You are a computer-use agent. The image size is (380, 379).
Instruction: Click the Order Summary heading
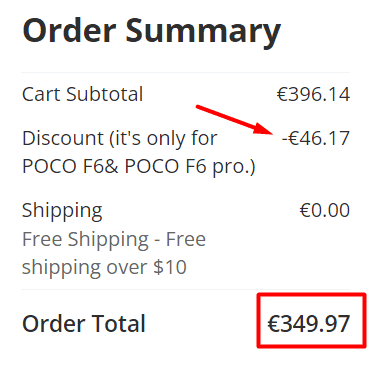tap(152, 32)
